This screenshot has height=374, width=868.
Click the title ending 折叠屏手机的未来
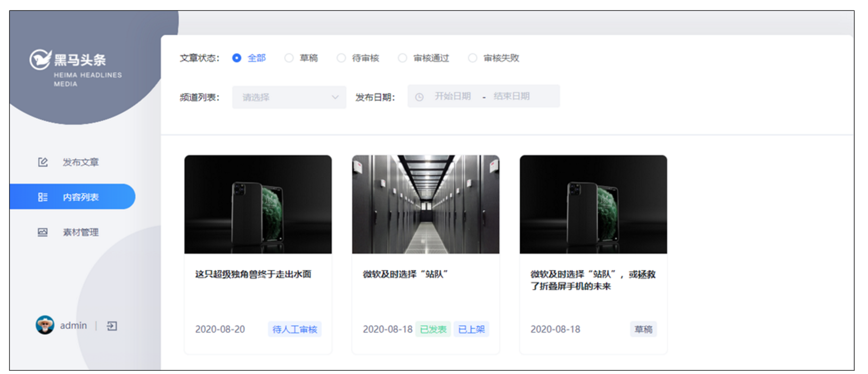pyautogui.click(x=593, y=280)
